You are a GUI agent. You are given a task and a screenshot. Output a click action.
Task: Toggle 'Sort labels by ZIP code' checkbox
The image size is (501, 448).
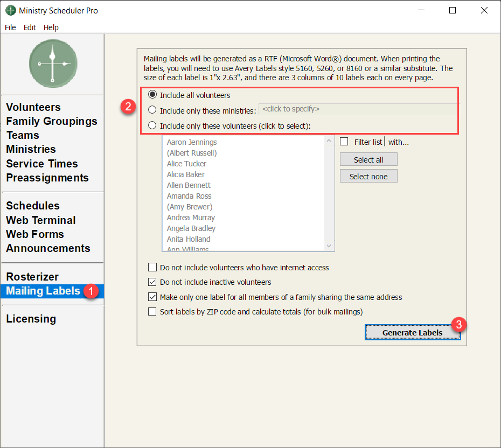152,312
